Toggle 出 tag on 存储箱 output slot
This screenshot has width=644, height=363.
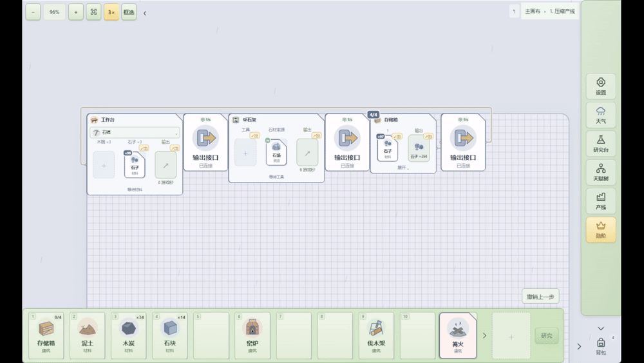tap(428, 136)
